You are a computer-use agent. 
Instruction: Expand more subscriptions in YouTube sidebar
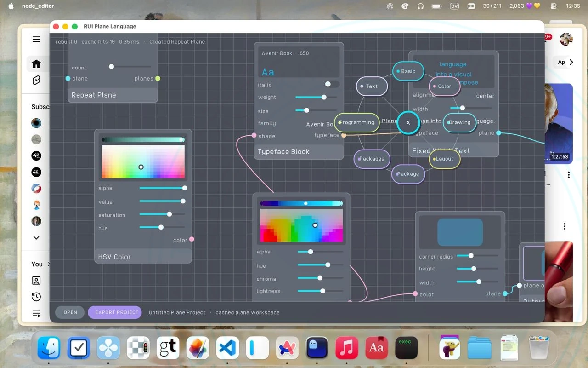36,238
